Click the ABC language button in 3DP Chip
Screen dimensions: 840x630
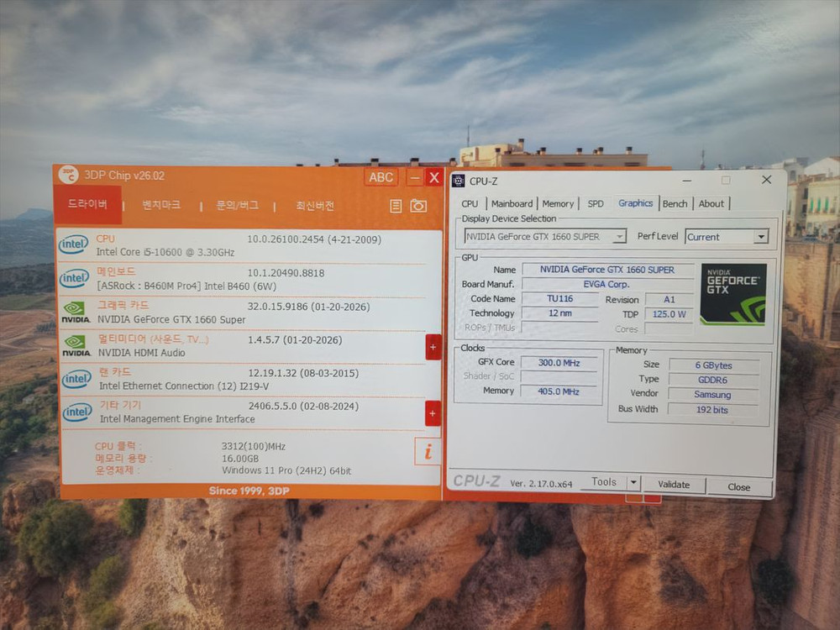tap(381, 177)
